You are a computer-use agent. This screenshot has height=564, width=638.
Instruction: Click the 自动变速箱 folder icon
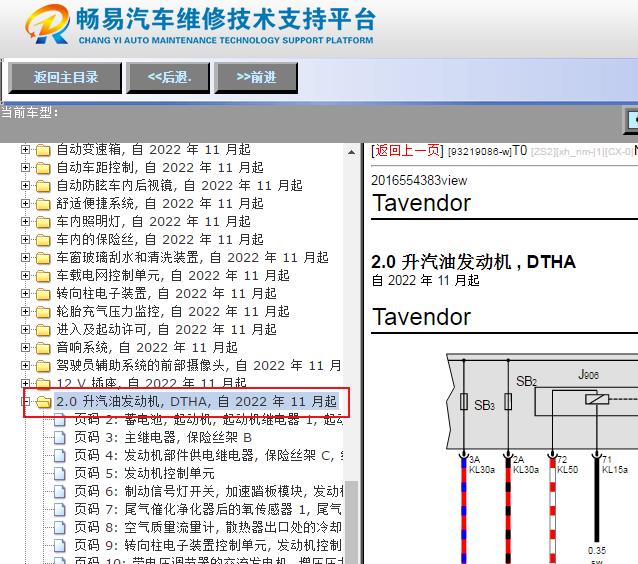(x=43, y=150)
